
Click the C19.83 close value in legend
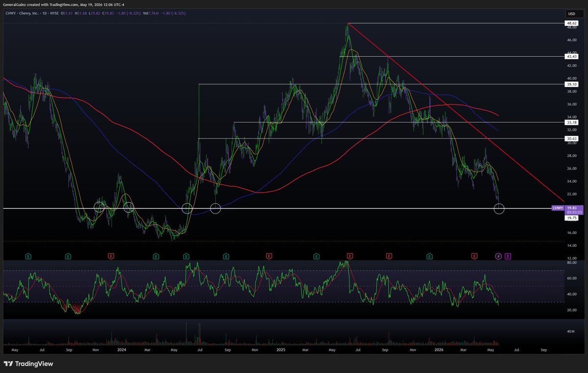(x=108, y=14)
